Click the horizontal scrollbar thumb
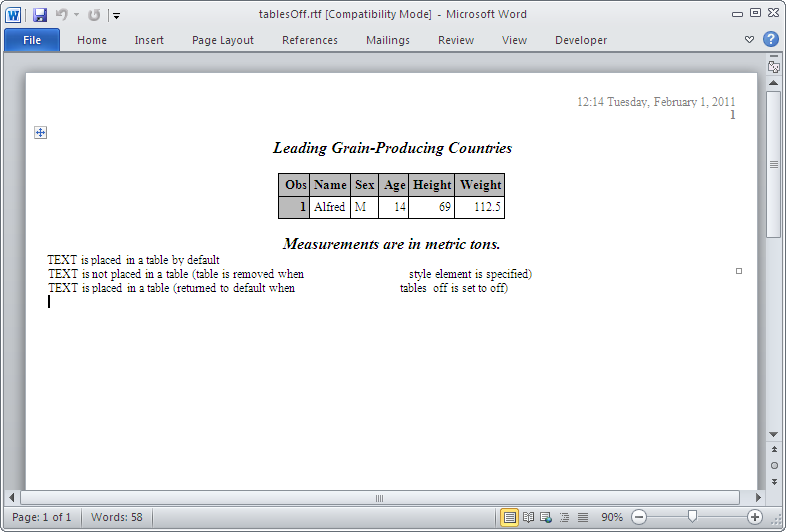 coord(379,498)
